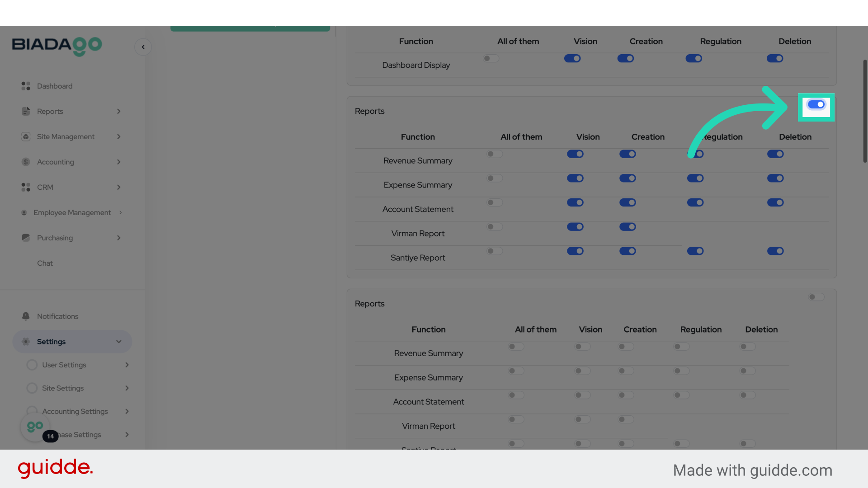
Task: Open Site Settings menu item
Action: coord(63,388)
